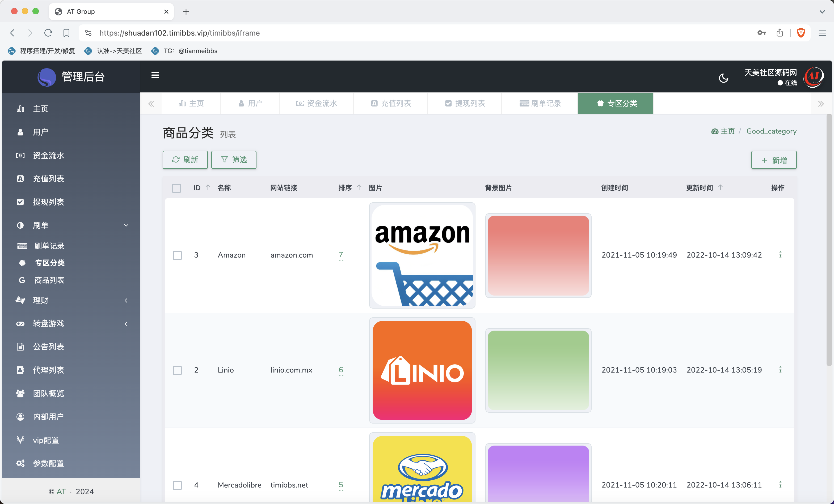Sort table by ID column
Viewport: 834px width, 504px height.
(x=208, y=187)
